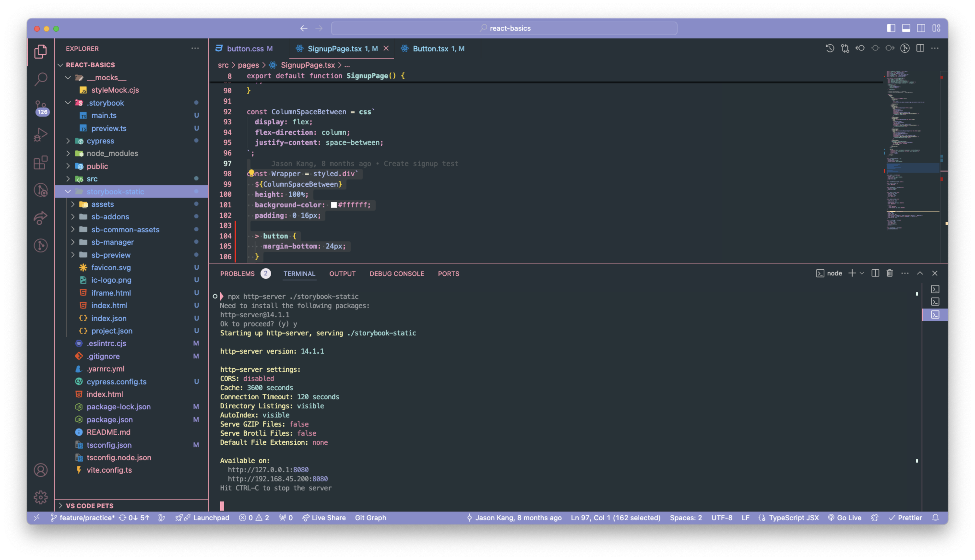Maximize the panel with the chevron up
Viewport: 975px width, 560px height.
tap(920, 273)
